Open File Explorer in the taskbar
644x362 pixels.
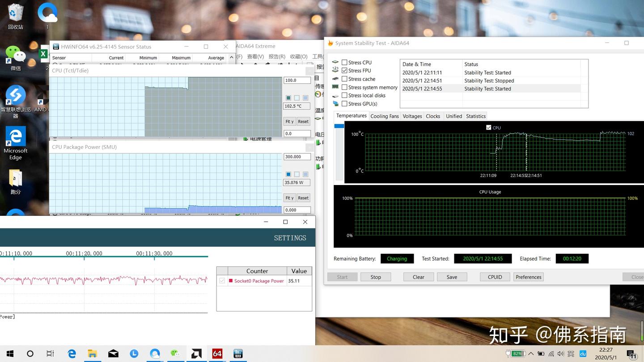(x=93, y=354)
